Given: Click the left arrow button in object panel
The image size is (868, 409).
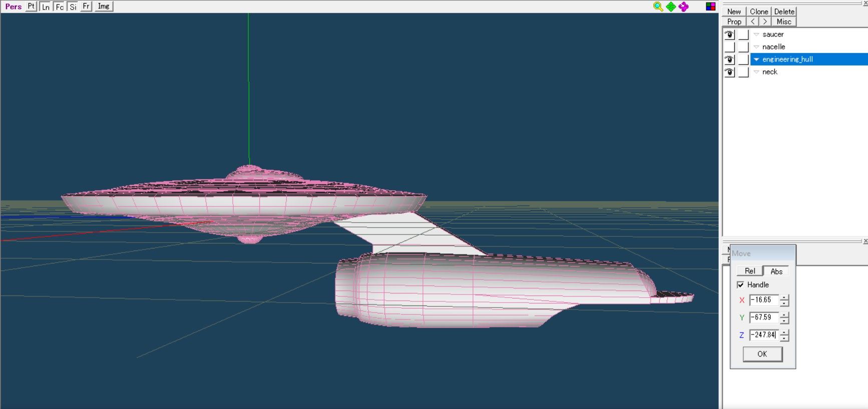Looking at the screenshot, I should [x=753, y=21].
